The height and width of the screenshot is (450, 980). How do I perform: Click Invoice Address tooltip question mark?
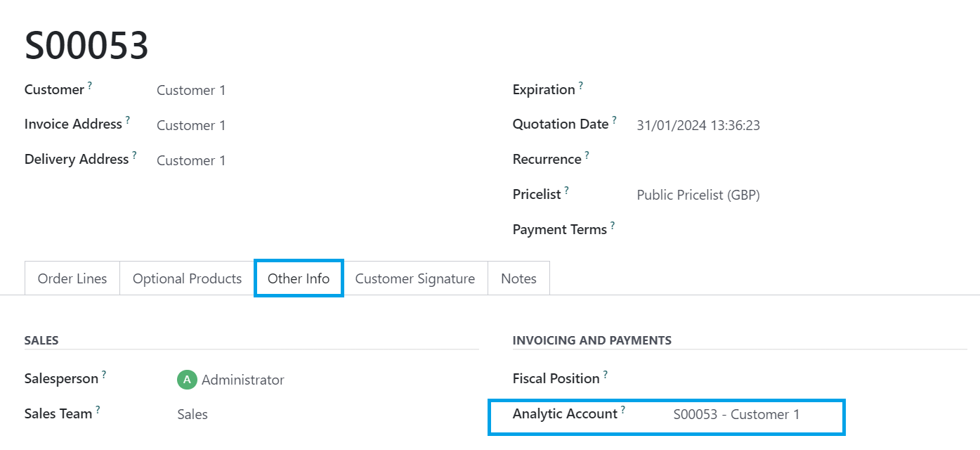click(128, 120)
